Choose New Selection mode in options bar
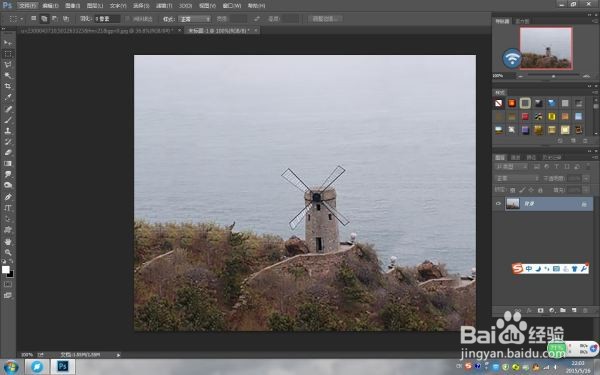 (34, 19)
